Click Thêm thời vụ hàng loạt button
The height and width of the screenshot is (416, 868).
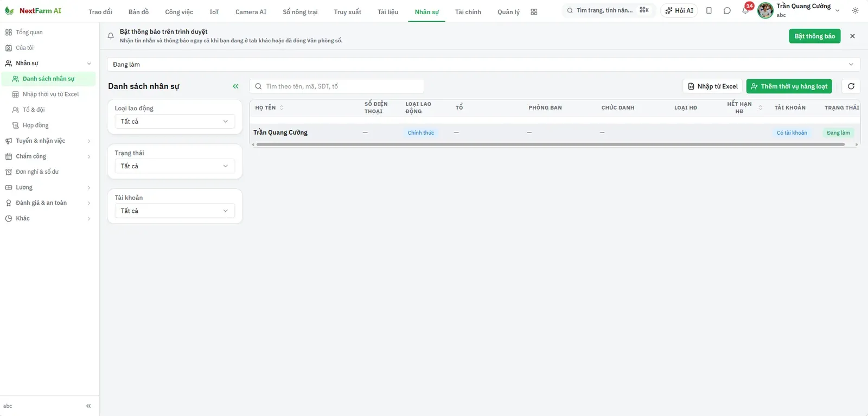click(789, 86)
